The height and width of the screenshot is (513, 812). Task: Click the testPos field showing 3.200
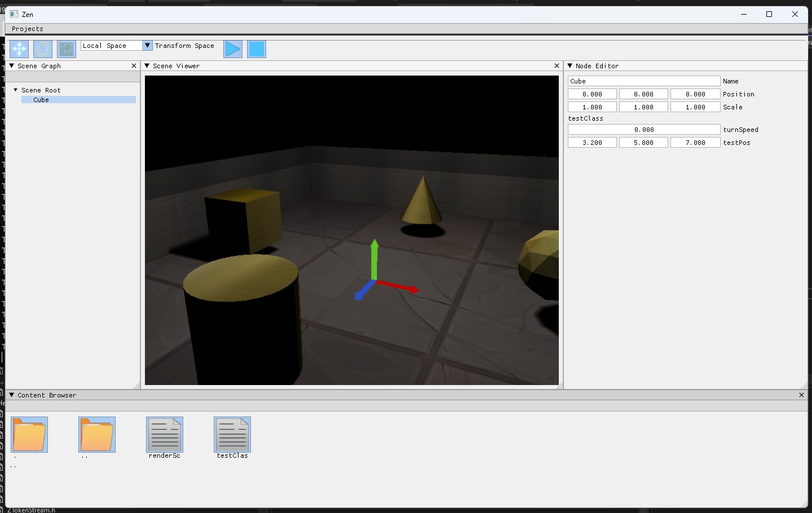(592, 143)
